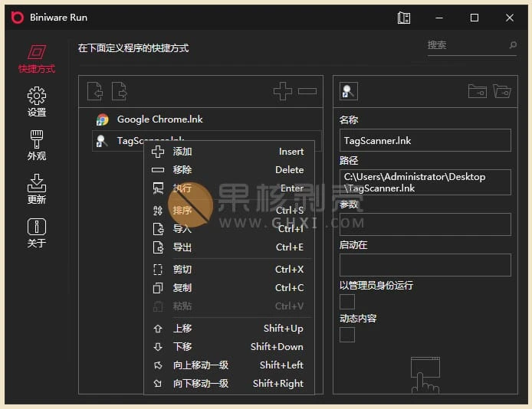
Task: Toggle the 动态内容 checkbox
Action: tap(347, 335)
